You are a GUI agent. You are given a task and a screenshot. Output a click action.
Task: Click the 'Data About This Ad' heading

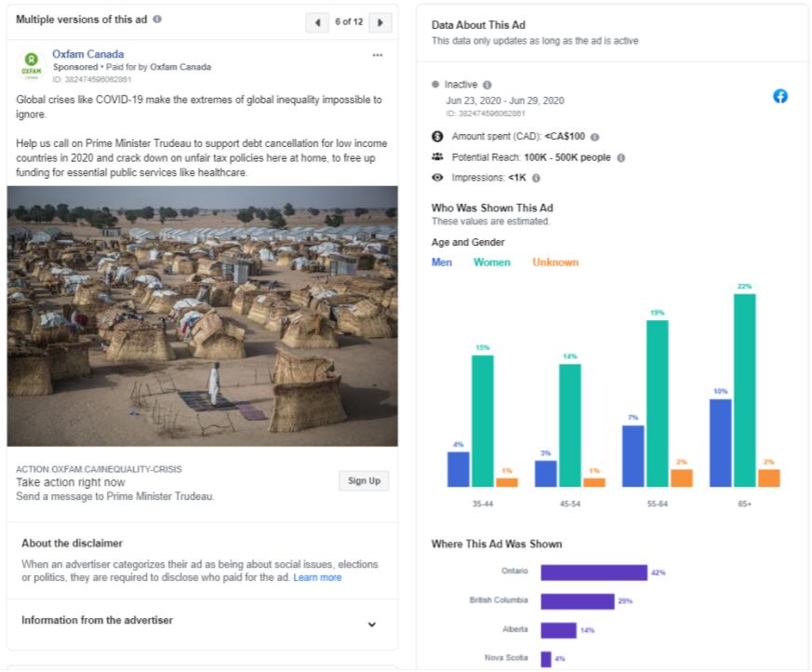tap(478, 25)
